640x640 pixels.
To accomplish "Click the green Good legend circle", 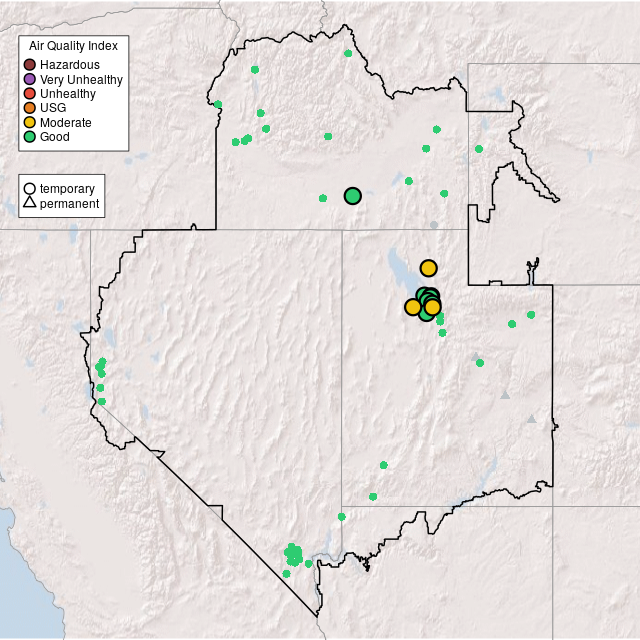I will 30,137.
